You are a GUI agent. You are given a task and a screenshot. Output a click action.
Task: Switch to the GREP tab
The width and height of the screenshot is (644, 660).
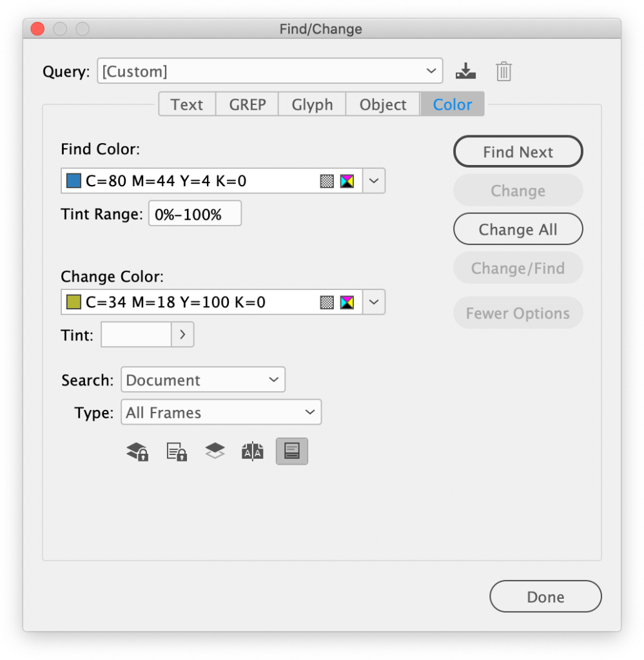point(246,104)
